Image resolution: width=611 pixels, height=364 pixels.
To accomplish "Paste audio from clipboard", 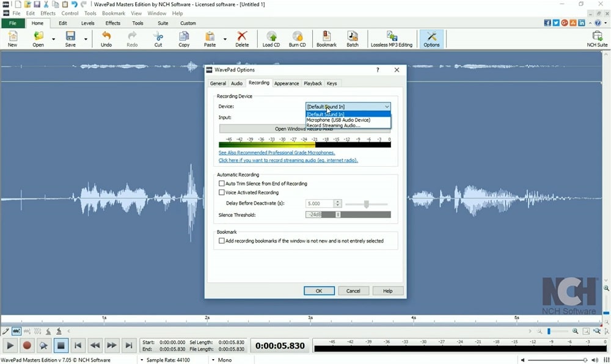I will tap(210, 39).
